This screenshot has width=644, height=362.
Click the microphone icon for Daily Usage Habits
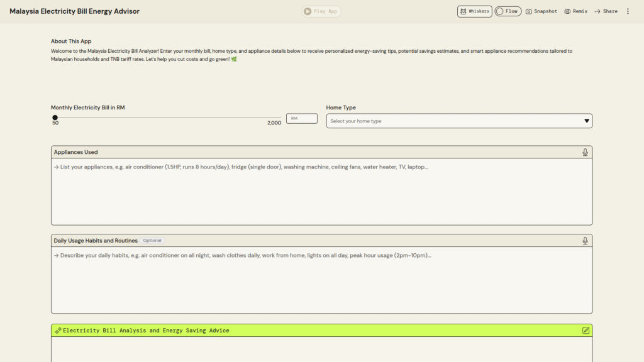click(585, 241)
